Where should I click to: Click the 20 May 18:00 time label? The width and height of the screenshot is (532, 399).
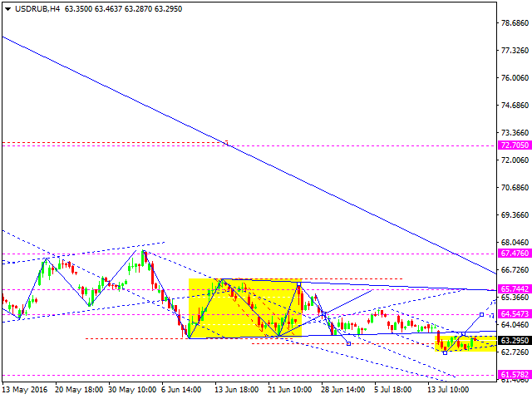tap(79, 390)
